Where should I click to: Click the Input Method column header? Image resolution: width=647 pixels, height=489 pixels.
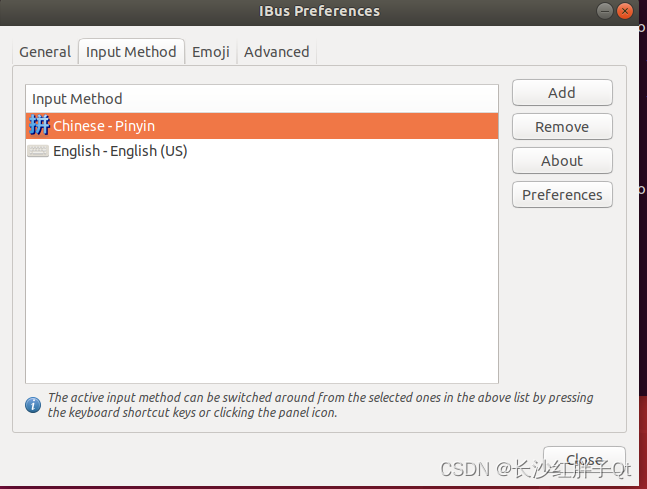click(x=262, y=99)
